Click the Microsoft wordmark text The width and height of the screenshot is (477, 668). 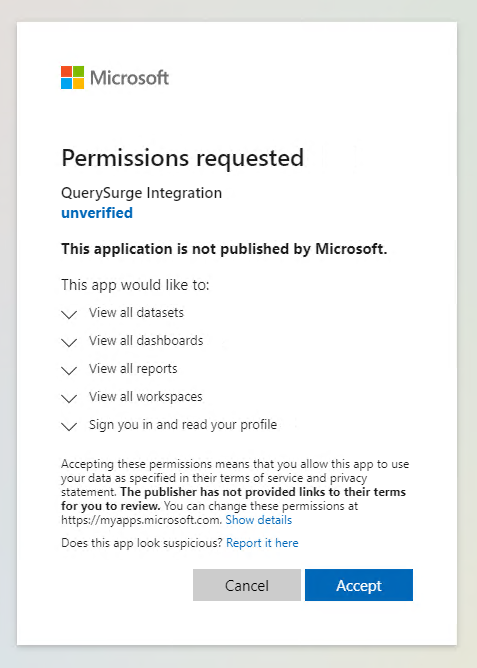click(129, 78)
